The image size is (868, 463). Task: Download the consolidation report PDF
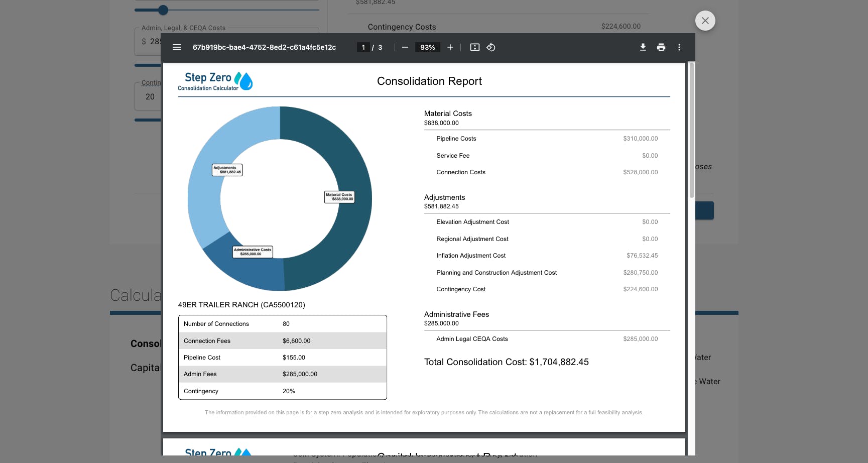(643, 47)
